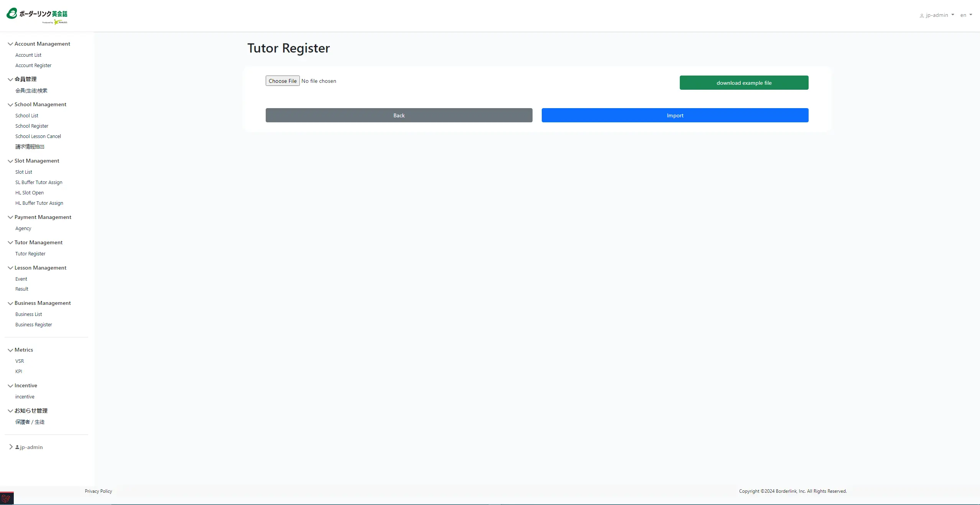
Task: Open the Tutor Register sidebar item
Action: [30, 254]
